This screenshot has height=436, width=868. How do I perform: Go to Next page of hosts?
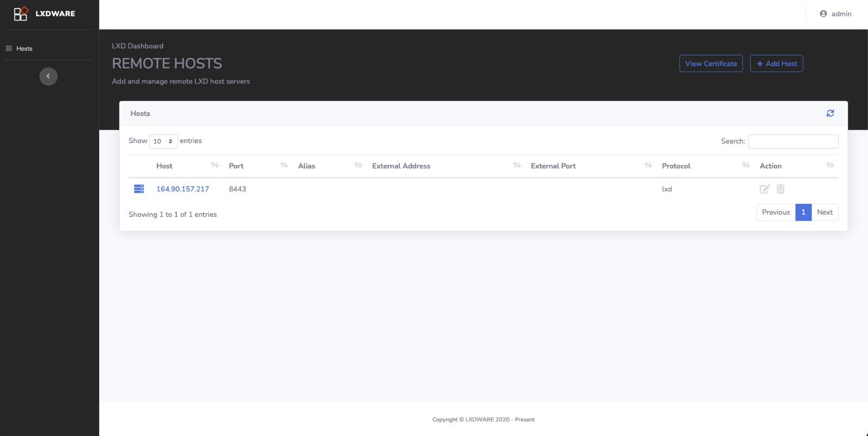pos(825,213)
